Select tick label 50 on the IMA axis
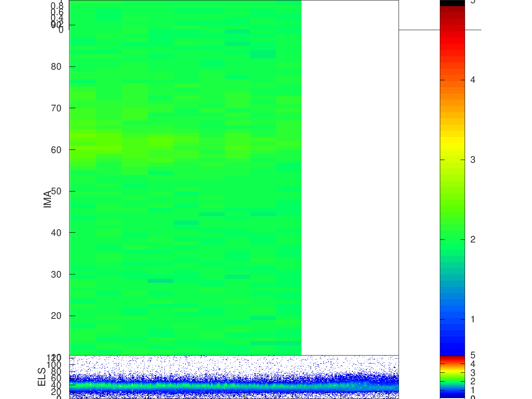The image size is (532, 399). tap(56, 191)
